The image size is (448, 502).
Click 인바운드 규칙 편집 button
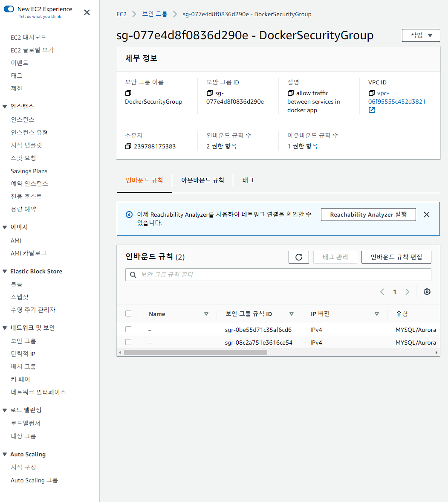pos(396,257)
